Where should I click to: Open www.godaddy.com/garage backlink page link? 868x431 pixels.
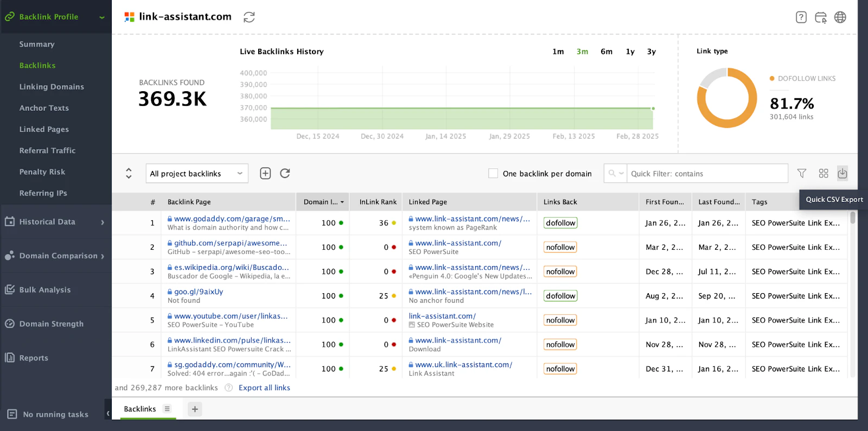(x=232, y=219)
